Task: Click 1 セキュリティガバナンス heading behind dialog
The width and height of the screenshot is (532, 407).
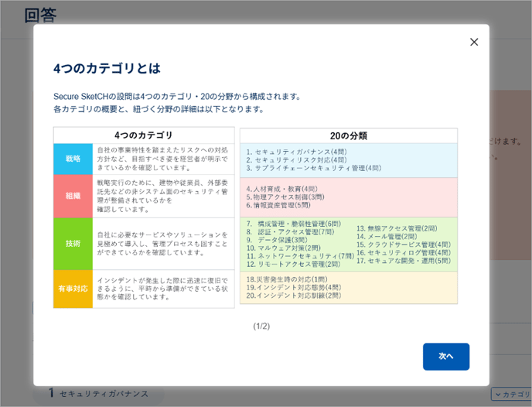Action: coord(98,394)
